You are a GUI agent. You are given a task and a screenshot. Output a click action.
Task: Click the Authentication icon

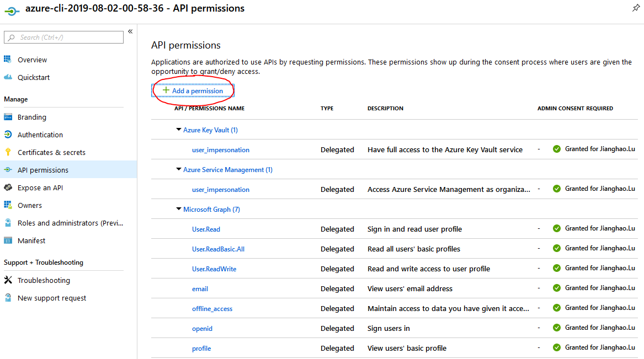[8, 135]
